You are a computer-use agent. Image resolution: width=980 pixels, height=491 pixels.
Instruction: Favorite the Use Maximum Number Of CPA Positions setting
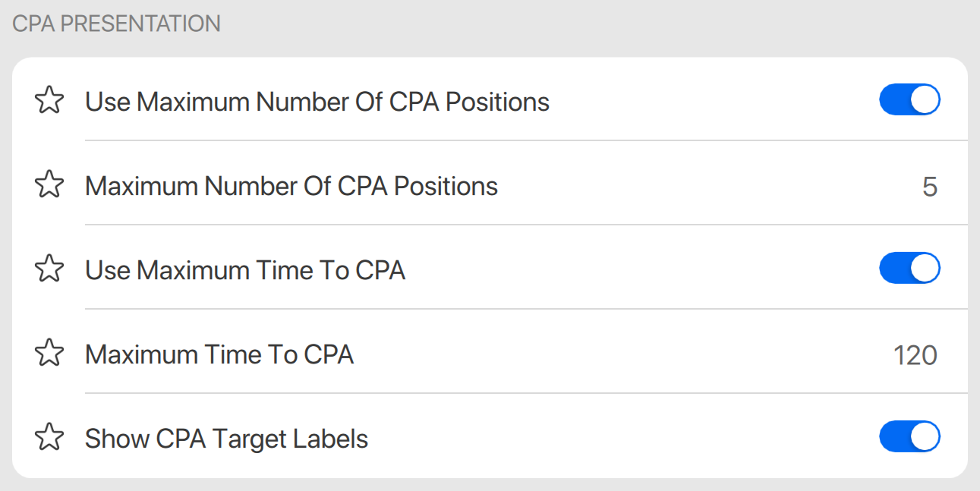click(49, 100)
